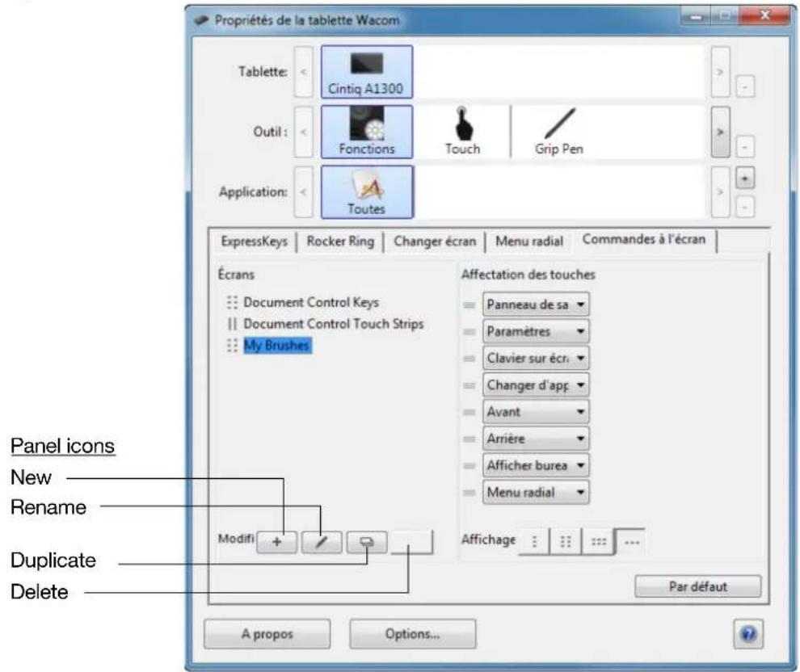Open the Paramètres dropdown
Screen dimensions: 800x672
click(536, 331)
